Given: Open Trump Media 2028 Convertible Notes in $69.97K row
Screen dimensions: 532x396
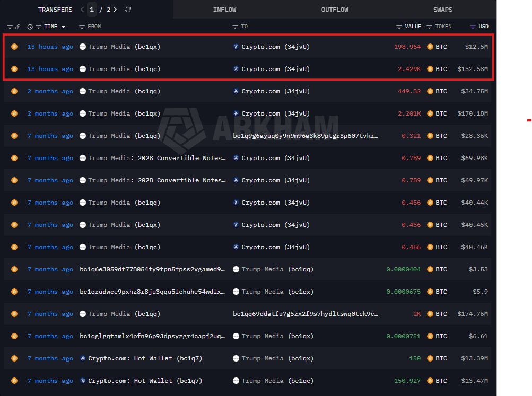Looking at the screenshot, I should click(153, 180).
